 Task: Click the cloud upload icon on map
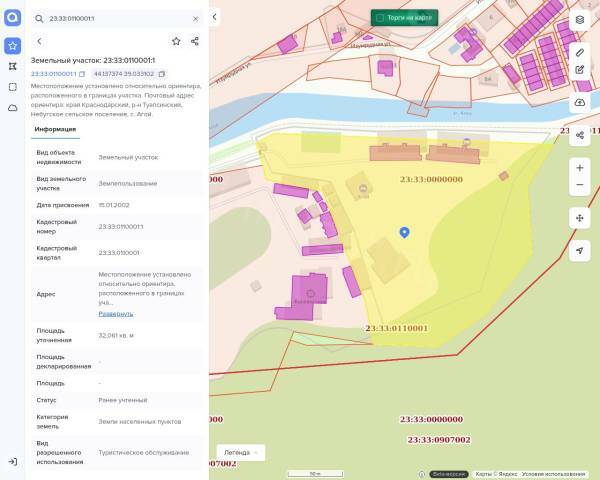pos(580,102)
